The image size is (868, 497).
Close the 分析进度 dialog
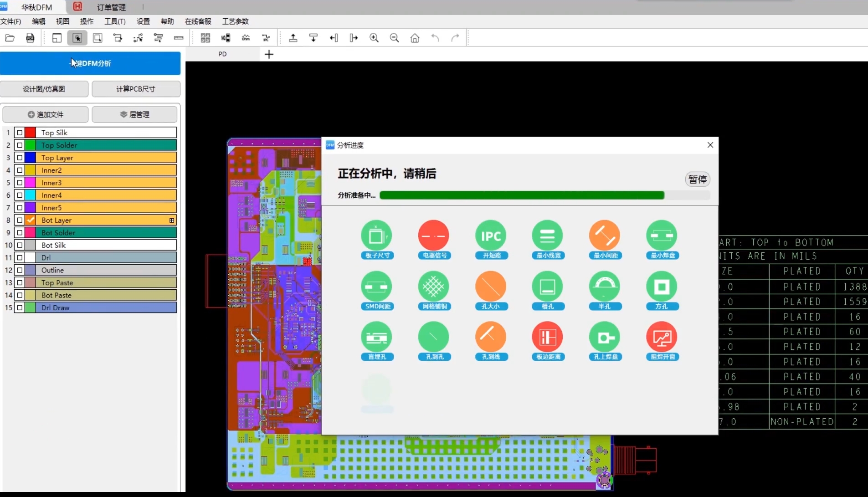click(x=710, y=145)
